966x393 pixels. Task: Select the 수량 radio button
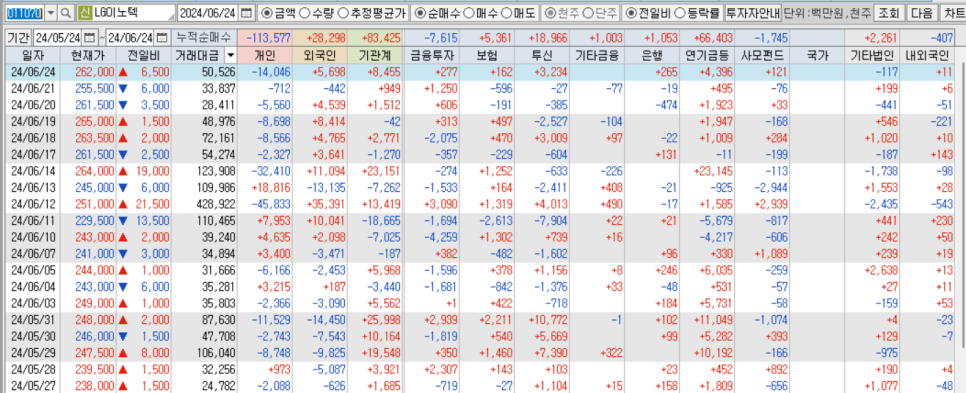click(x=303, y=12)
